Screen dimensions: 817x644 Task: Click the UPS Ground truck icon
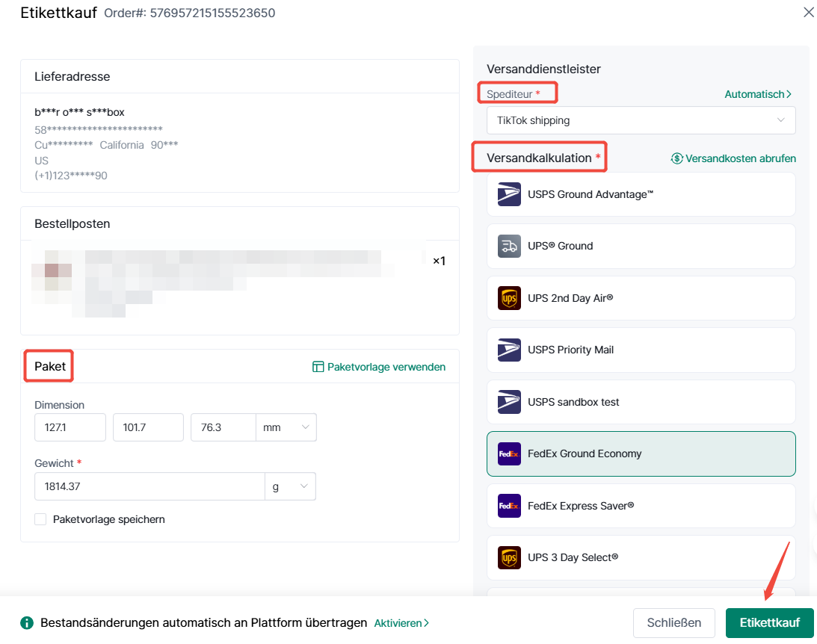(509, 247)
